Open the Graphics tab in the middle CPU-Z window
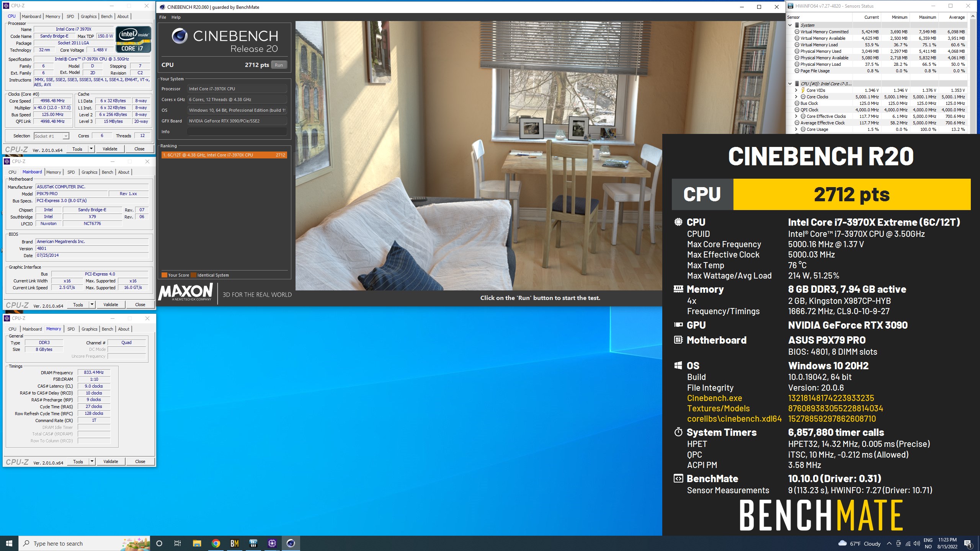Screen dimensions: 980x551 90,172
